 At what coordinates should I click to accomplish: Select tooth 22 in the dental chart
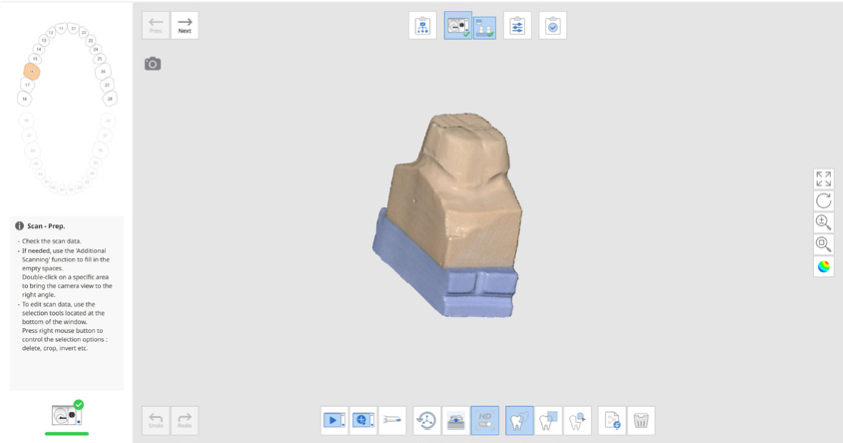84,33
